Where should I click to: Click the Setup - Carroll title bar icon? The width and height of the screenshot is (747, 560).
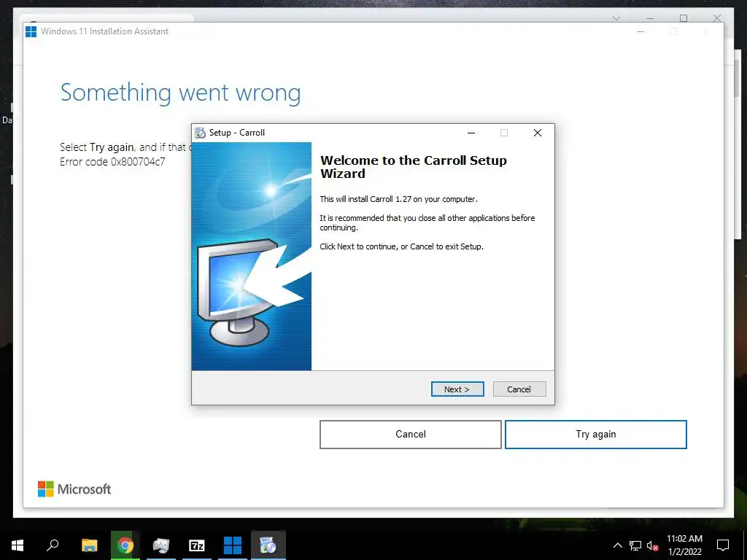[x=201, y=133]
